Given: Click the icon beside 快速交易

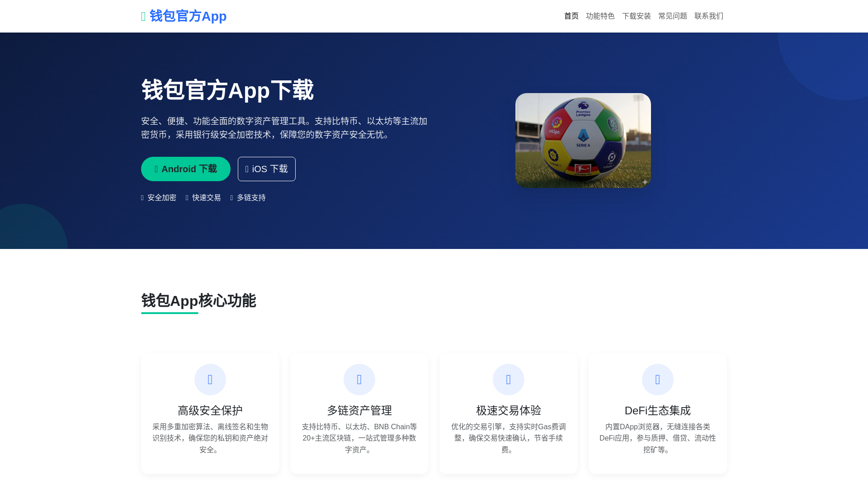Looking at the screenshot, I should [187, 198].
